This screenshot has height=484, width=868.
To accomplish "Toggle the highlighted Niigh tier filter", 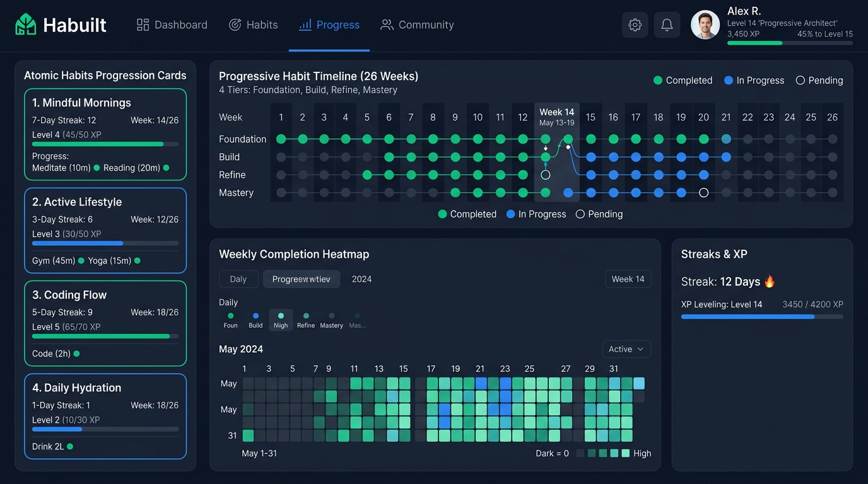I will tap(281, 320).
